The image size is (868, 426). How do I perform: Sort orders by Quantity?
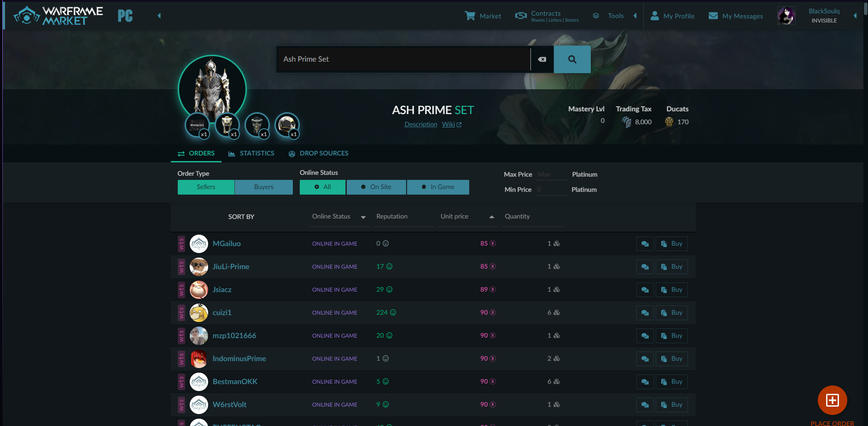(532, 217)
